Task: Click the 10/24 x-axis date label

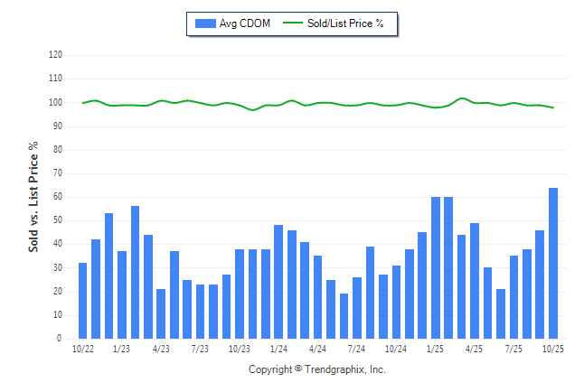Action: pos(396,349)
